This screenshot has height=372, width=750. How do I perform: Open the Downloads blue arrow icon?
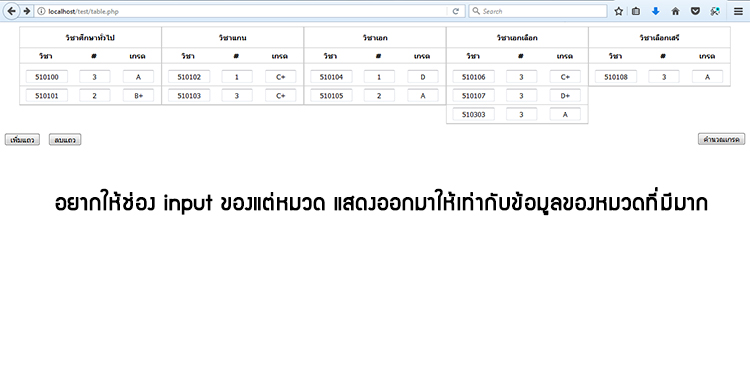click(x=655, y=11)
